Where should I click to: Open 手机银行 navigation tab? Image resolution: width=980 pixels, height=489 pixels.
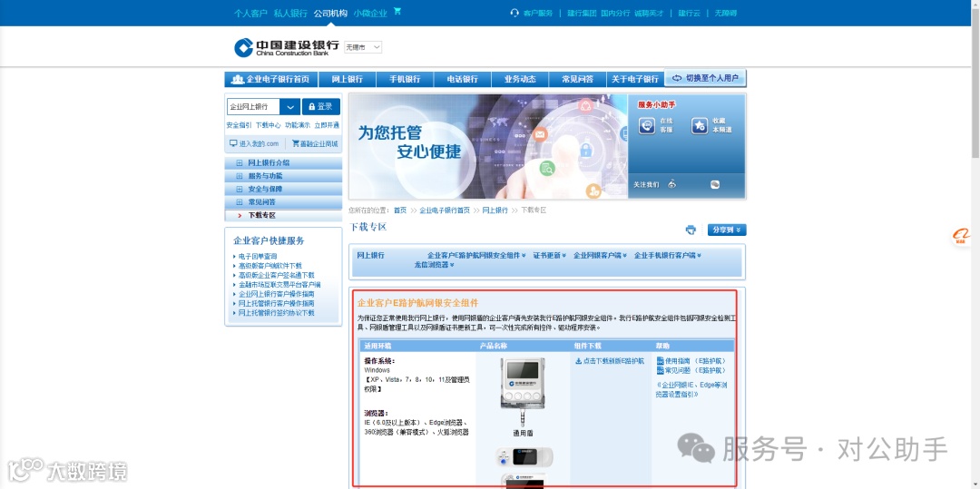coord(405,79)
